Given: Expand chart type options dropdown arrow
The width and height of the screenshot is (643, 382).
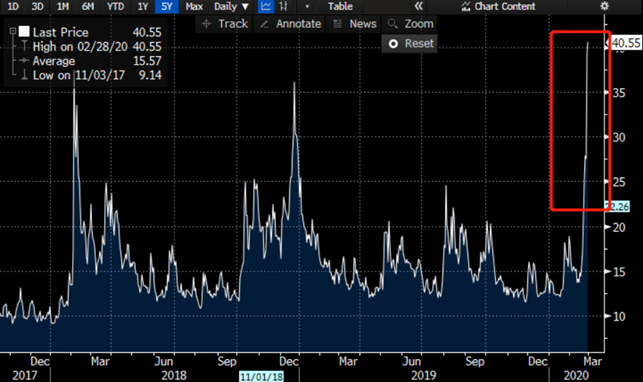Looking at the screenshot, I should (307, 7).
